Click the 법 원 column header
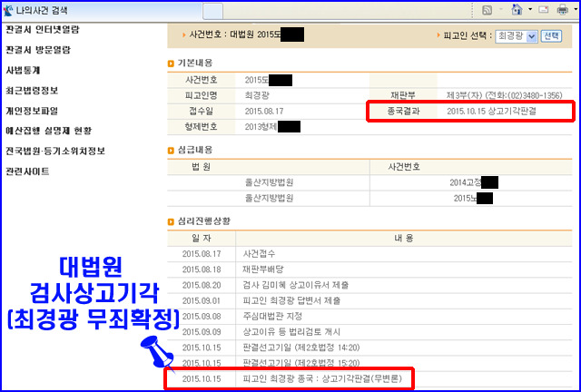Screen dimensions: 581x392 click(x=202, y=167)
